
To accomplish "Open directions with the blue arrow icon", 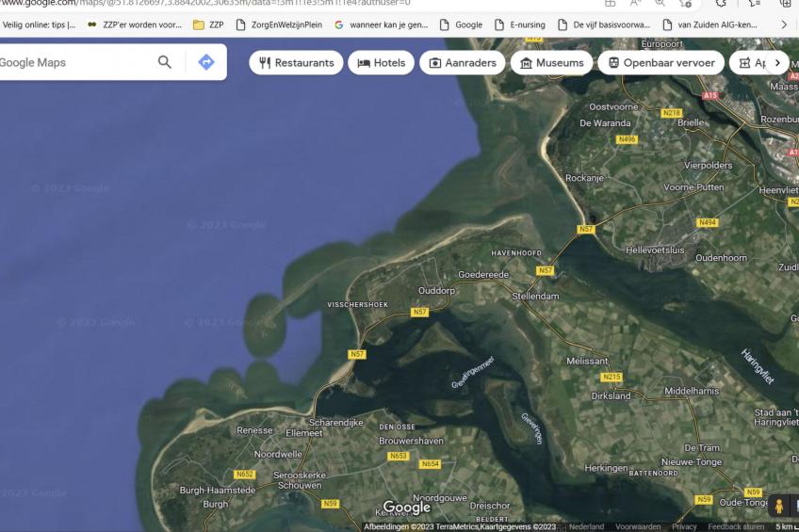I will [205, 62].
